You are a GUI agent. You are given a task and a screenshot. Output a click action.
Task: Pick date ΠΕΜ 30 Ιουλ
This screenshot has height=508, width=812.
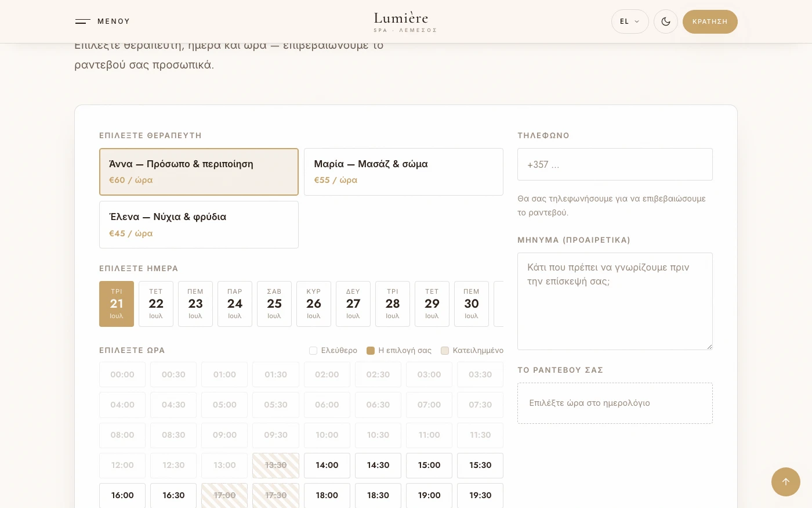pos(472,304)
